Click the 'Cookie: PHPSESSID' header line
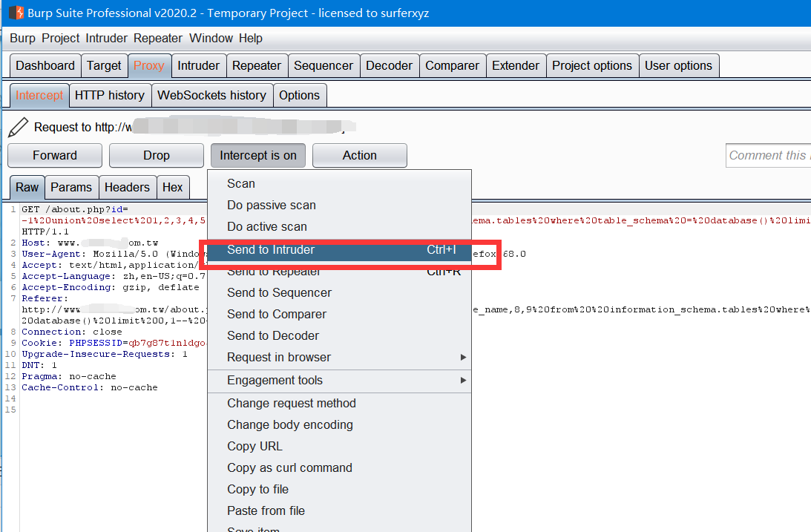 [114, 344]
